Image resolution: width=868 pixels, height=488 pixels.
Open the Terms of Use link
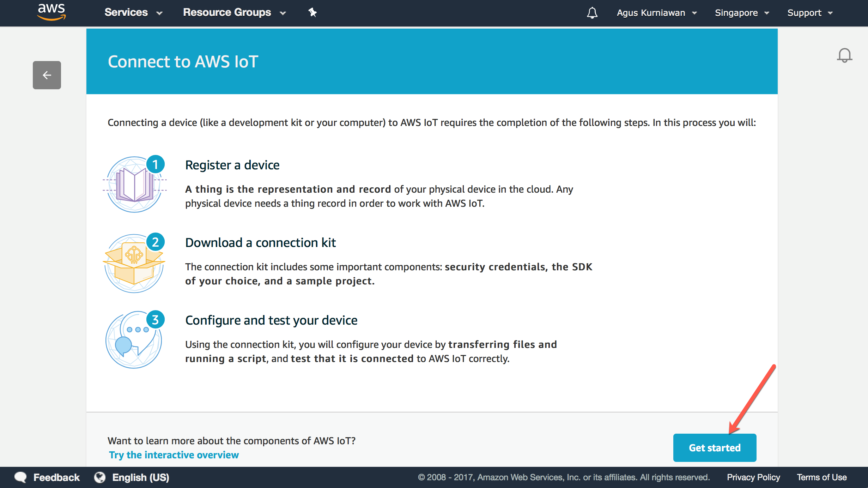pyautogui.click(x=822, y=477)
